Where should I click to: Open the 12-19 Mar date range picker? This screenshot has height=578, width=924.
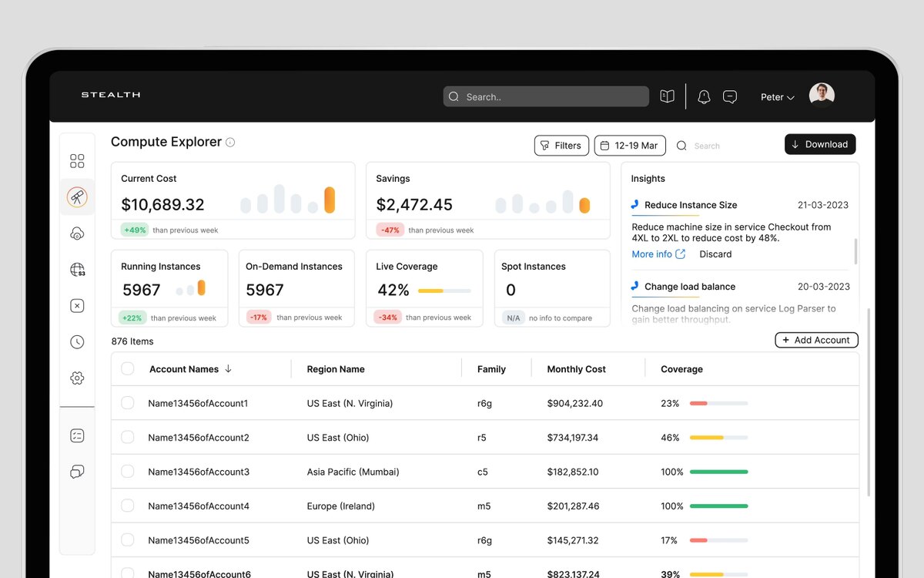pos(630,146)
